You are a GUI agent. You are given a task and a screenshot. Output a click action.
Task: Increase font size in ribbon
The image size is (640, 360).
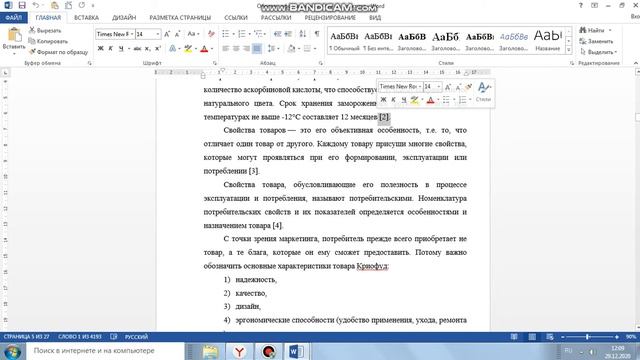point(167,34)
